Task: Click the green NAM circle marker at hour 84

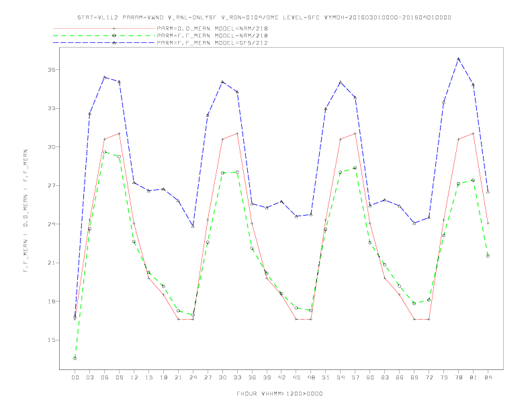Action: [x=488, y=256]
